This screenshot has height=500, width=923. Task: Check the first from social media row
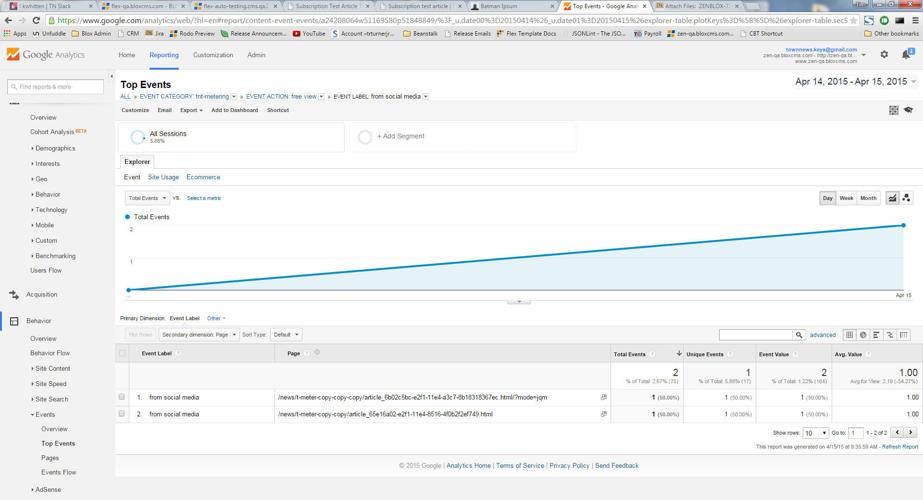click(x=123, y=397)
